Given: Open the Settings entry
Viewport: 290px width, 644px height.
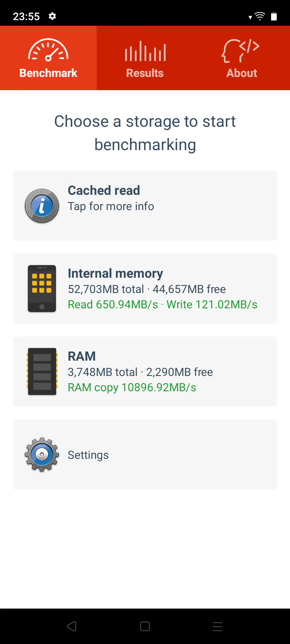Looking at the screenshot, I should (145, 454).
